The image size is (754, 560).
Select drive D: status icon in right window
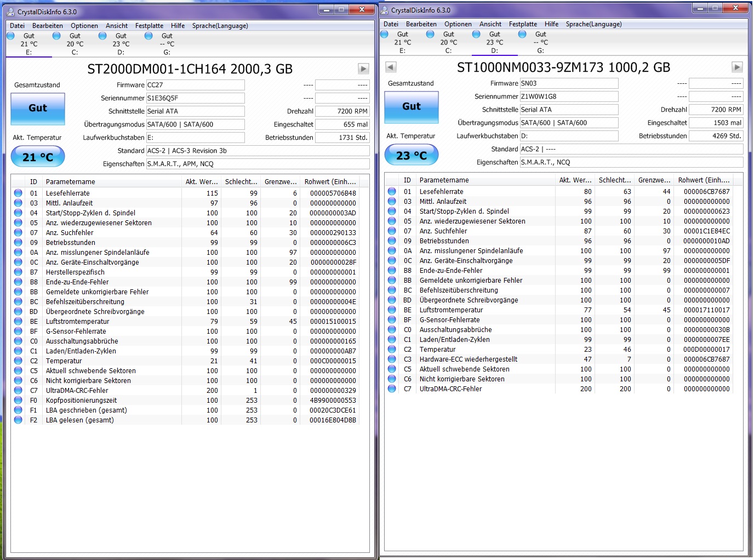(x=476, y=34)
